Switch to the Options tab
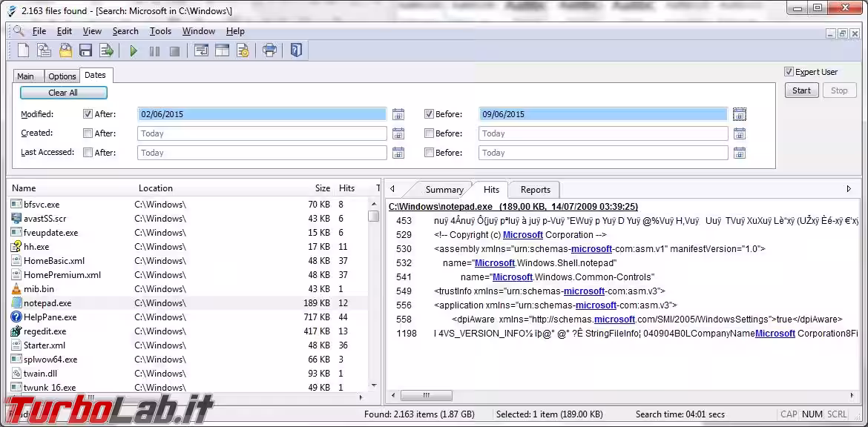 point(62,76)
